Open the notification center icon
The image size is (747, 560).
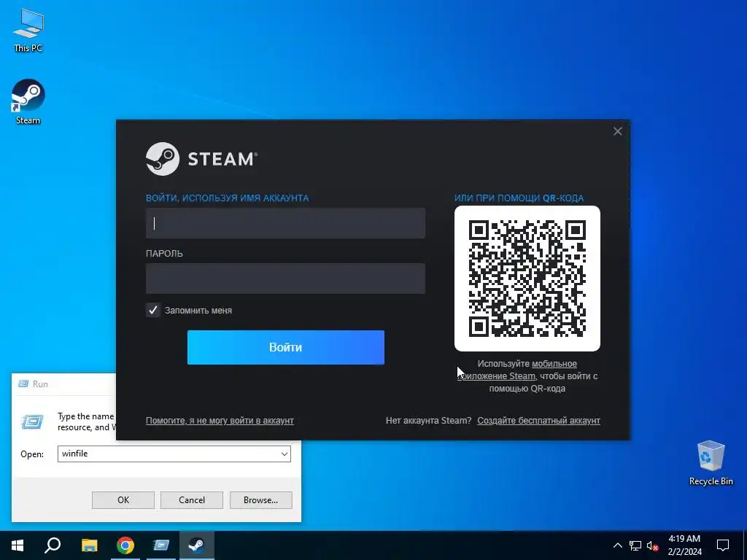723,545
